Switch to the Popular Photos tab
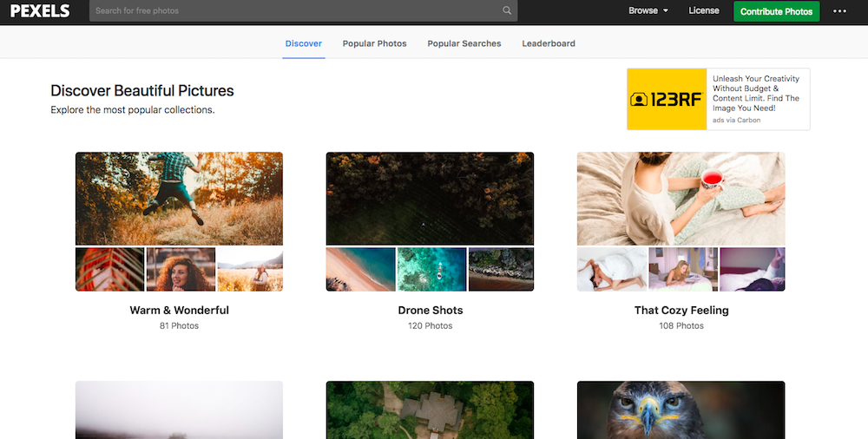This screenshot has width=868, height=439. tap(374, 43)
